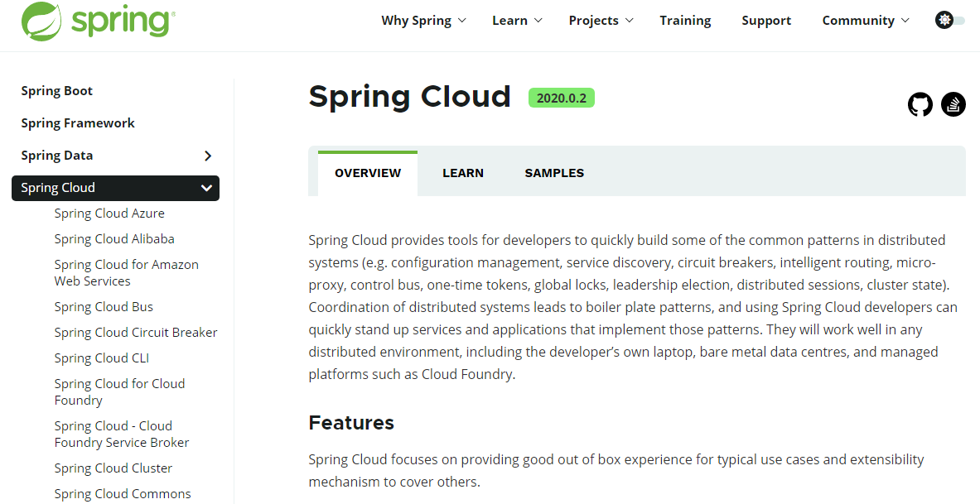The width and height of the screenshot is (980, 504).
Task: Open Spring Cloud for Cloud Foundry
Action: [x=119, y=391]
